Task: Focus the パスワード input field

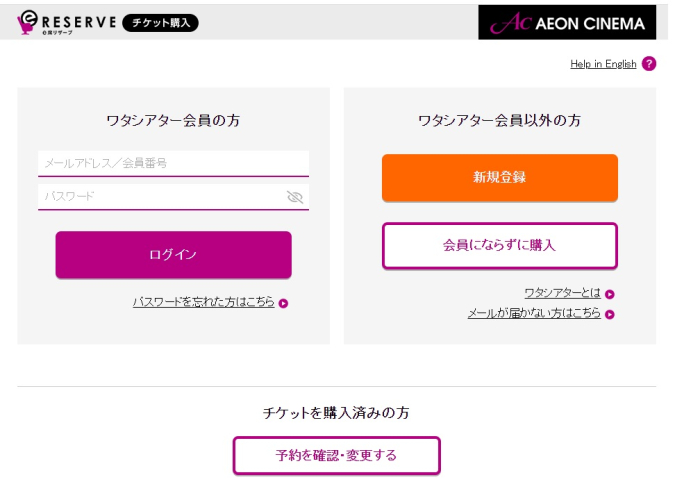Action: coord(160,197)
